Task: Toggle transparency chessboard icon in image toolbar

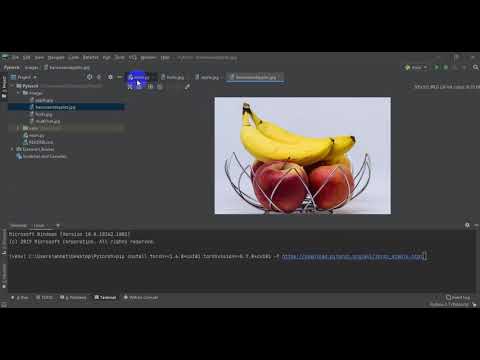Action: [x=130, y=87]
